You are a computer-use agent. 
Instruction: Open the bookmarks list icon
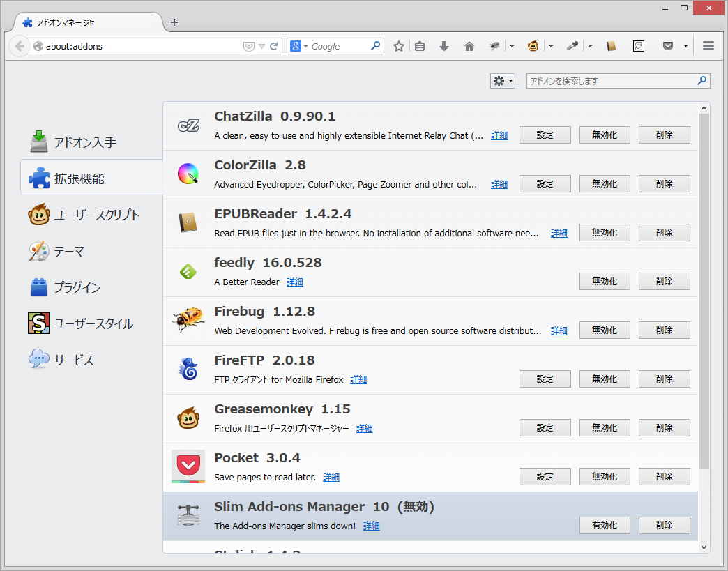tap(420, 46)
